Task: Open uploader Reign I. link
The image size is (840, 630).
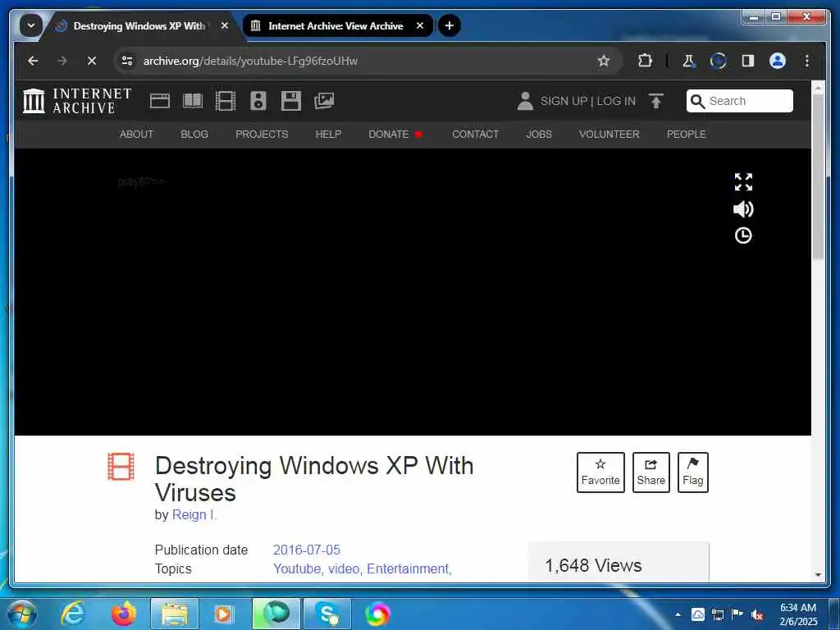Action: [x=194, y=514]
